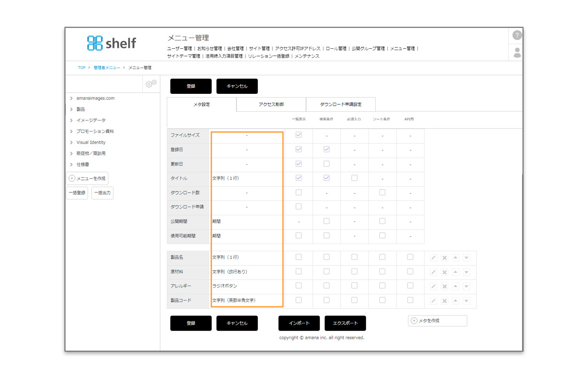The image size is (588, 368).
Task: Move 原材料 row up
Action: [x=455, y=272]
